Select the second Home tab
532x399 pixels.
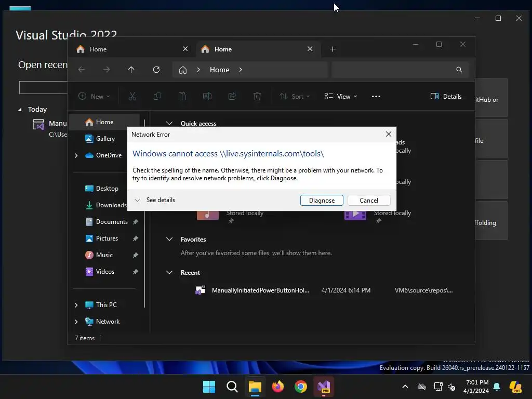pos(258,49)
